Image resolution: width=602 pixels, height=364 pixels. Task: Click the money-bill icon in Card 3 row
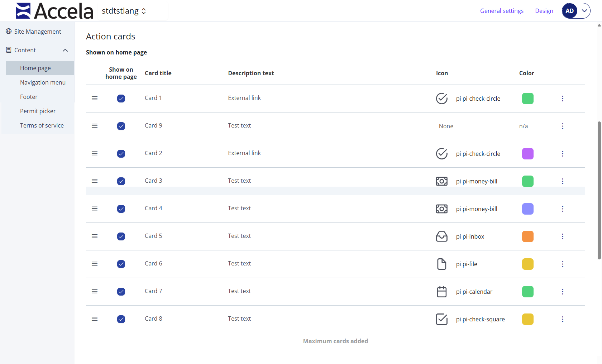point(441,181)
